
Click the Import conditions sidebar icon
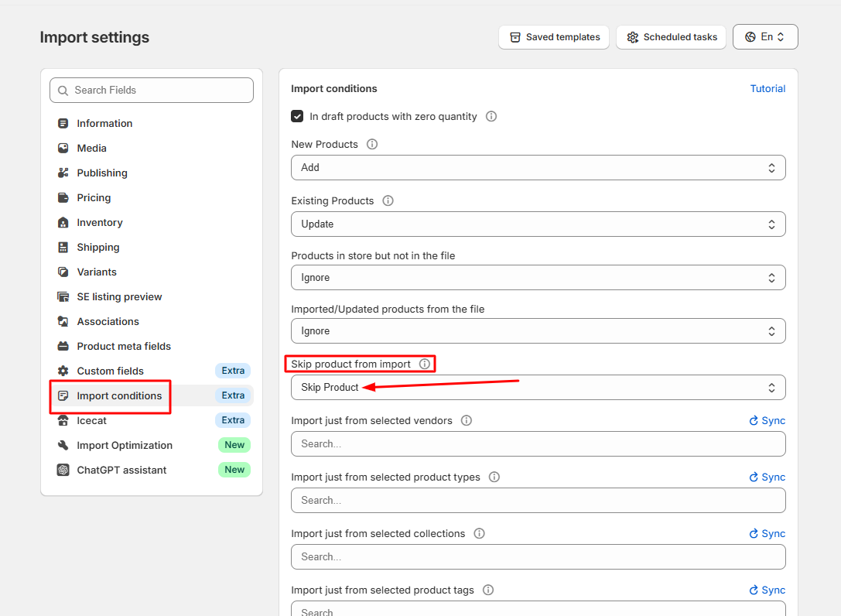[x=63, y=396]
